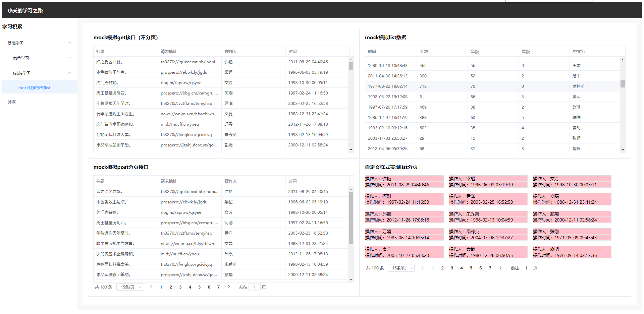Image resolution: width=644 pixels, height=314 pixels.
Task: Click the page jump input in custom list pagination
Action: 526,268
